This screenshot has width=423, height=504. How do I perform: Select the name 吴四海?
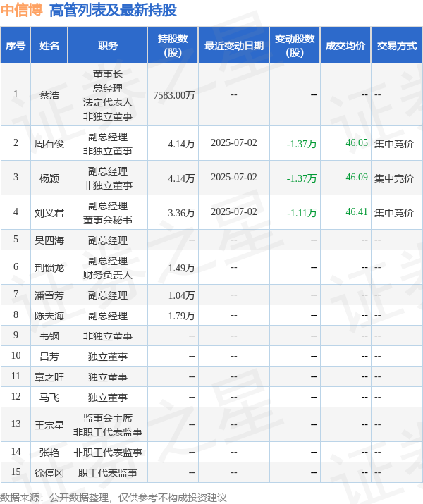[49, 240]
